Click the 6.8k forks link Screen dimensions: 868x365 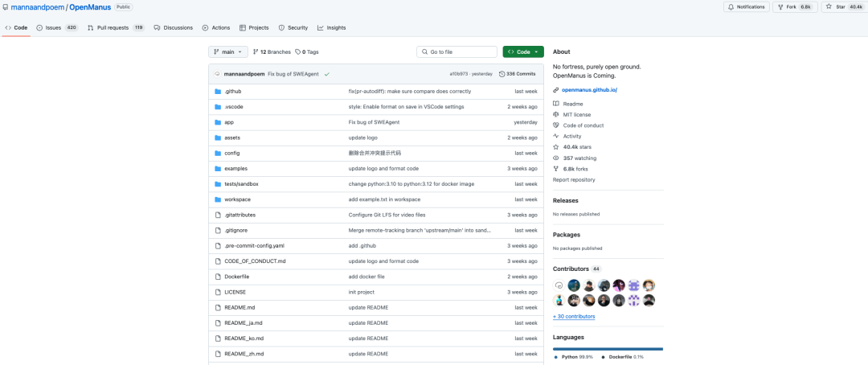click(575, 169)
